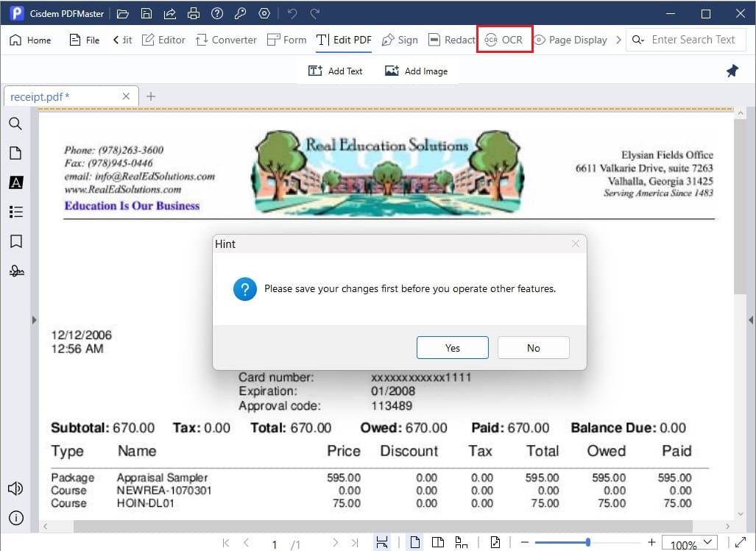Click the Share export icon
Viewport: 756px width, 551px height.
tap(170, 13)
